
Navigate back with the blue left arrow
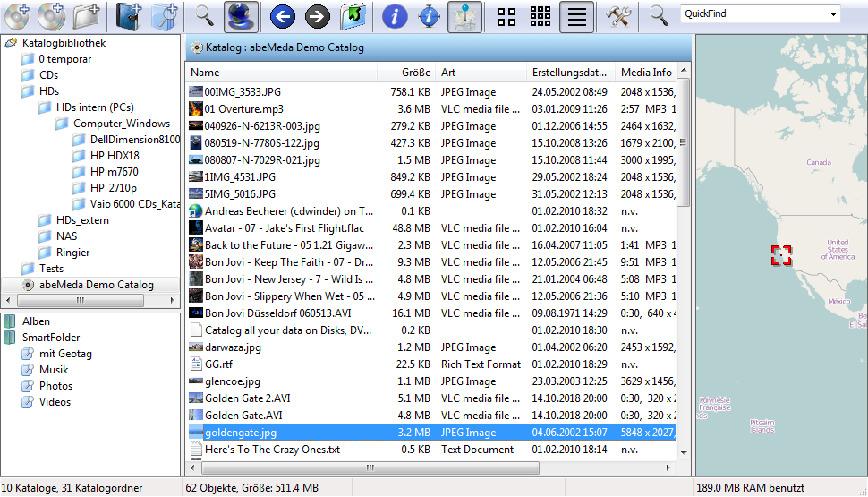pyautogui.click(x=283, y=15)
